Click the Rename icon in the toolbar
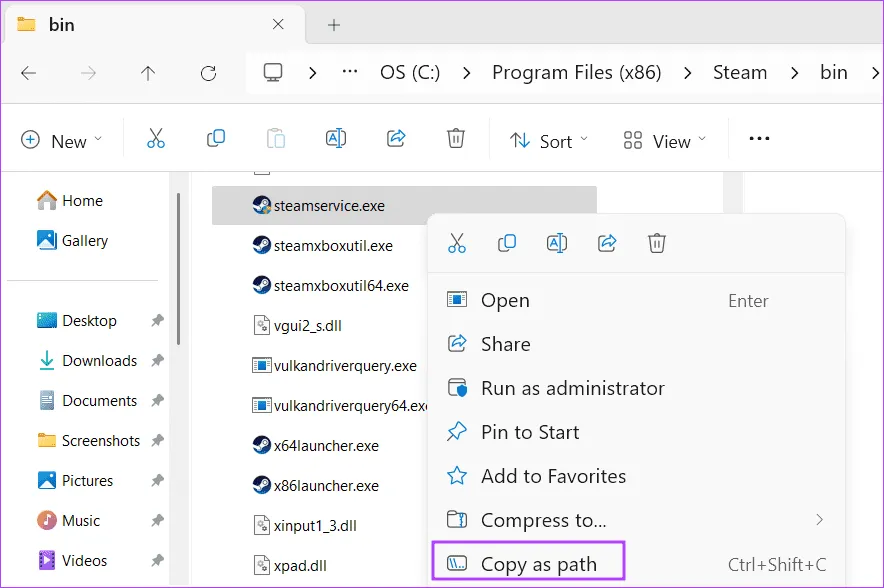Image resolution: width=884 pixels, height=588 pixels. [x=336, y=138]
